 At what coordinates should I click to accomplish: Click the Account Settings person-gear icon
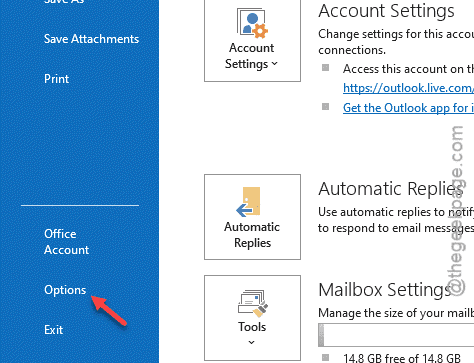252,23
